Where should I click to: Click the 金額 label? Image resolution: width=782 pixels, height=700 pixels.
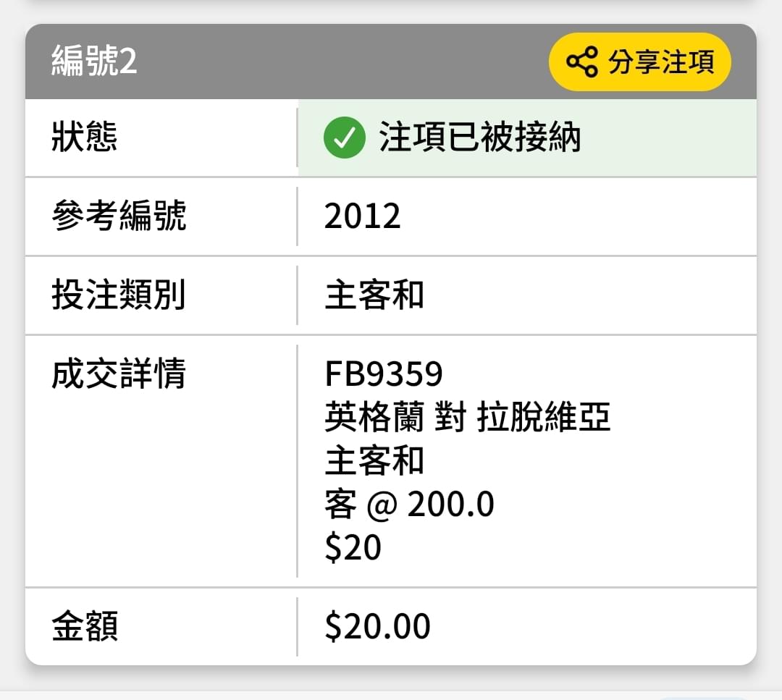click(x=85, y=626)
